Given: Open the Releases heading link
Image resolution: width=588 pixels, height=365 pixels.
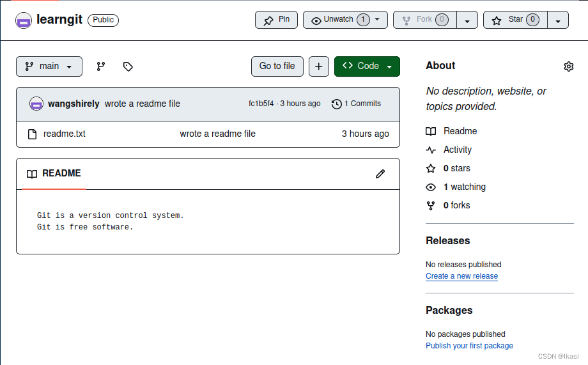Looking at the screenshot, I should pyautogui.click(x=448, y=240).
